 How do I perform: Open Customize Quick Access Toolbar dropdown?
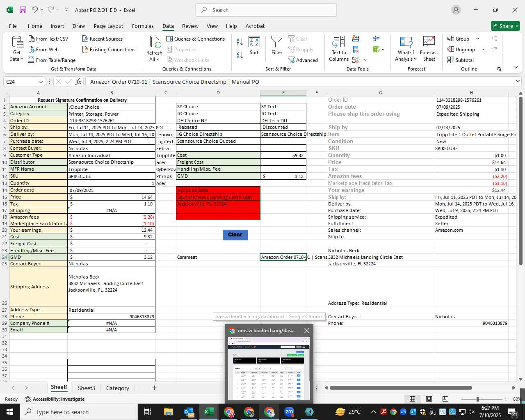[66, 10]
